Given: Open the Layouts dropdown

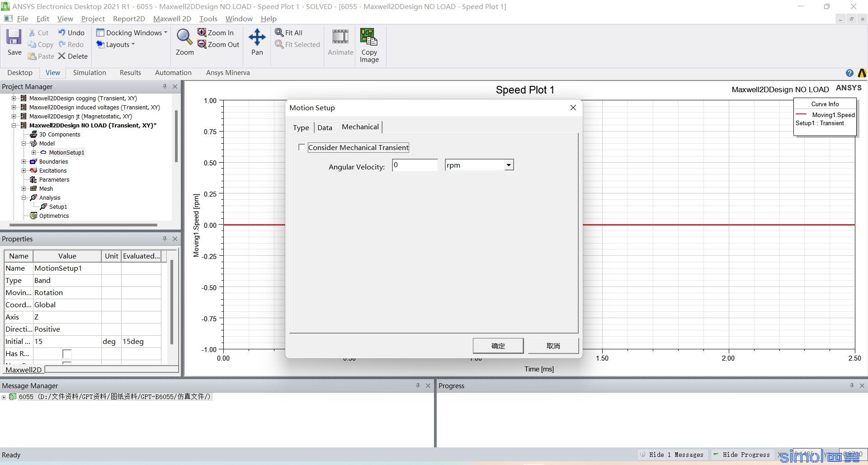Looking at the screenshot, I should click(116, 44).
